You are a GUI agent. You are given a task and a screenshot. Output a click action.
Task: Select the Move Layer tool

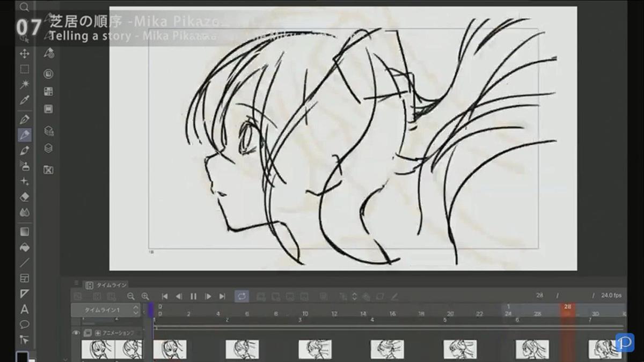(24, 54)
